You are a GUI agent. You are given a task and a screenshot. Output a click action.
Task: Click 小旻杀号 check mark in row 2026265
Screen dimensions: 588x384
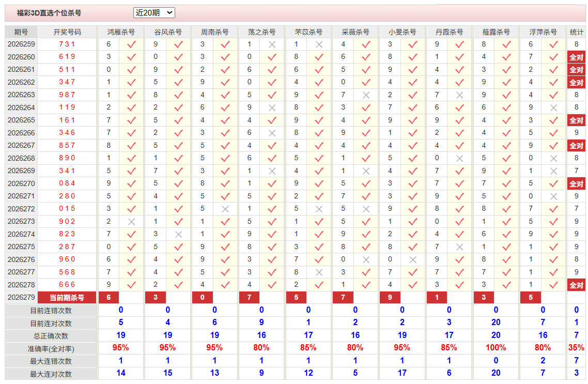pos(413,120)
